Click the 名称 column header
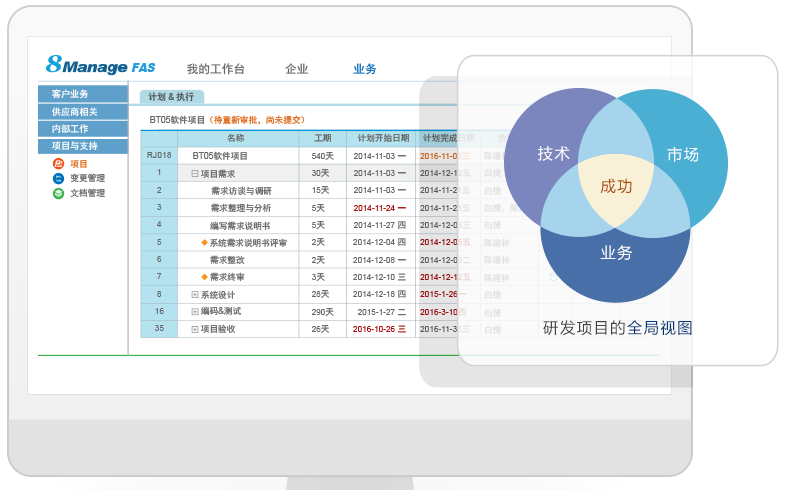The image size is (786, 490). 236,138
